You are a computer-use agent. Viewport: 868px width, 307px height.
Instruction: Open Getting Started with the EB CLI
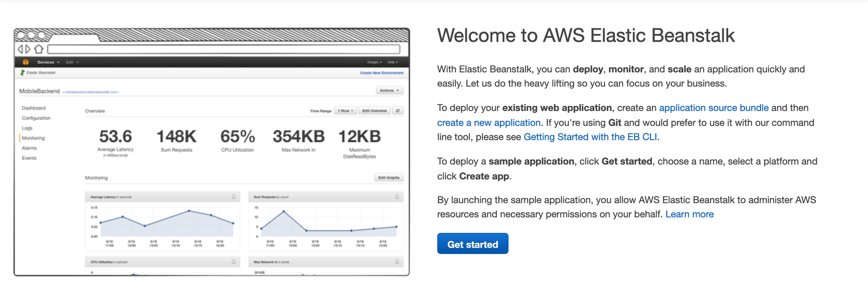(x=590, y=137)
